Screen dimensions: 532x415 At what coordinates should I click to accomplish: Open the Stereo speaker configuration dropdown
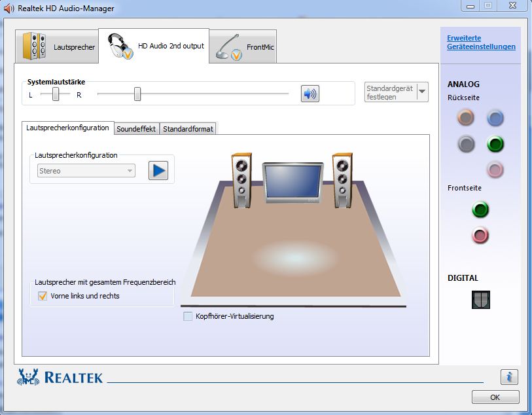(x=86, y=171)
